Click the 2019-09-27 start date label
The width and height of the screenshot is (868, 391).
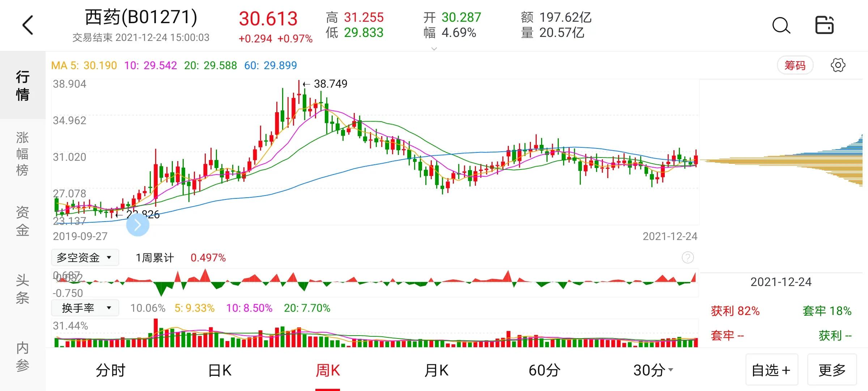point(80,236)
